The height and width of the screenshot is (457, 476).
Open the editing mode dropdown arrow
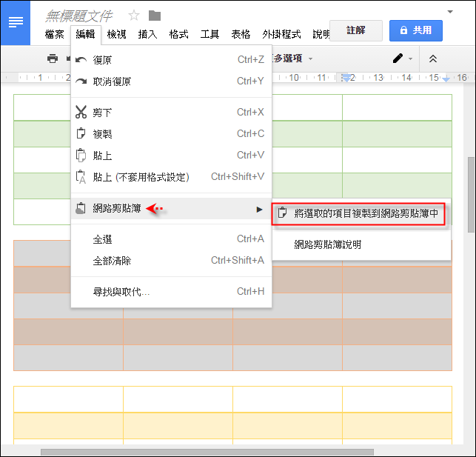410,59
